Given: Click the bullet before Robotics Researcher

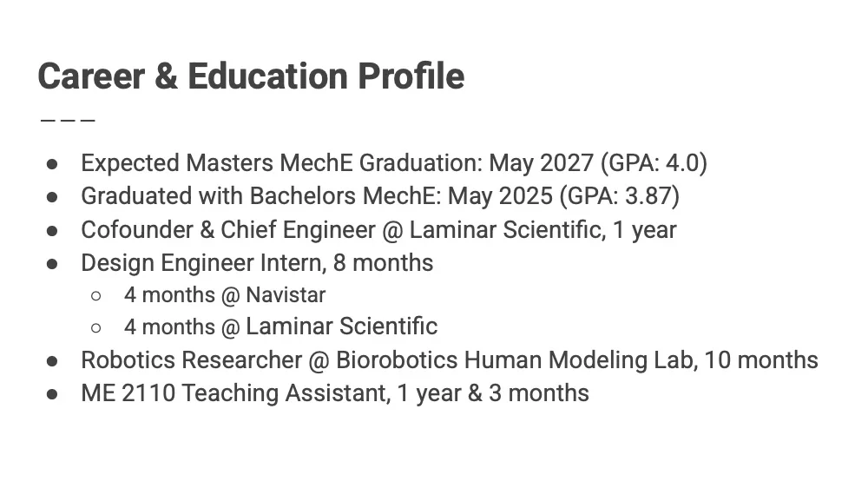Looking at the screenshot, I should coord(52,359).
